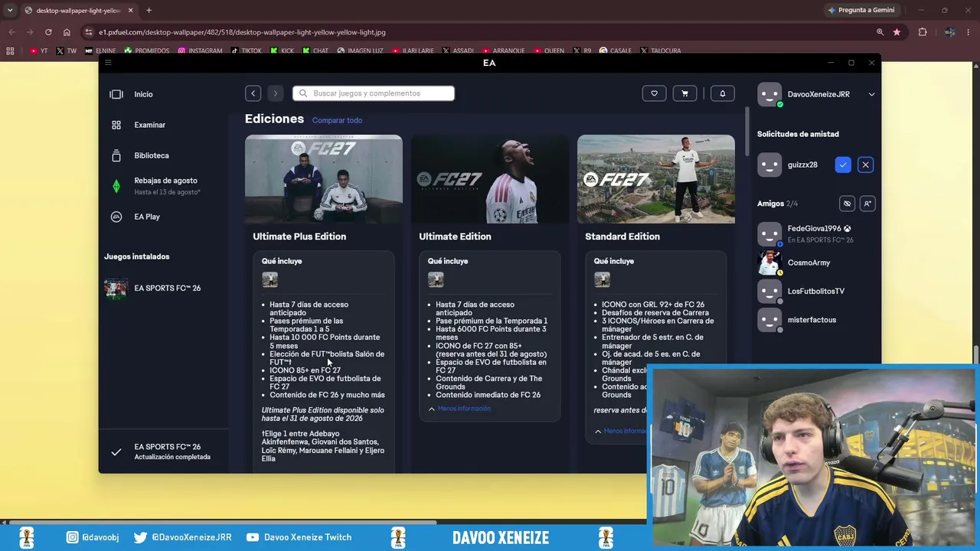
Task: Open the notifications bell
Action: tap(722, 93)
